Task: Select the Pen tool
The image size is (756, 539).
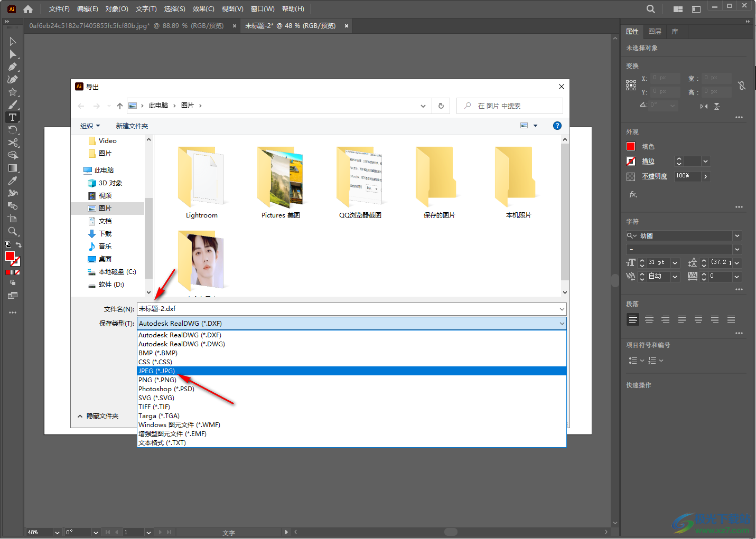Action: point(13,67)
